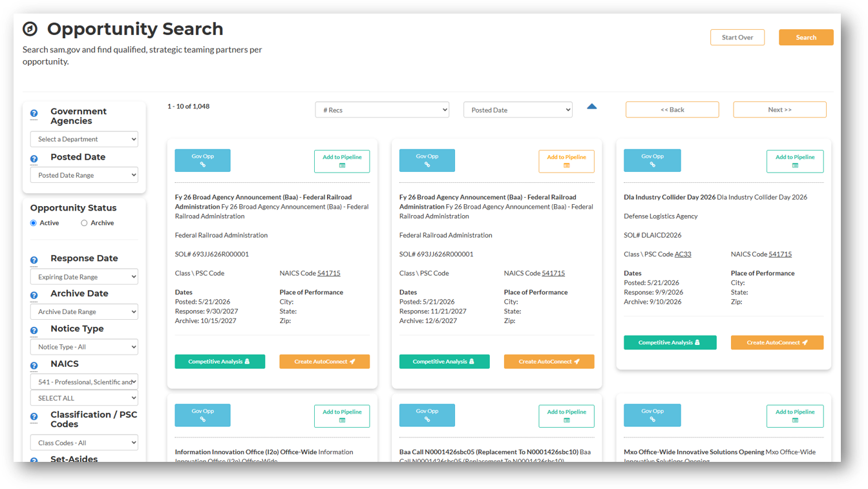Click help icon next to Posted Date filter
This screenshot has height=489, width=868.
(x=34, y=159)
